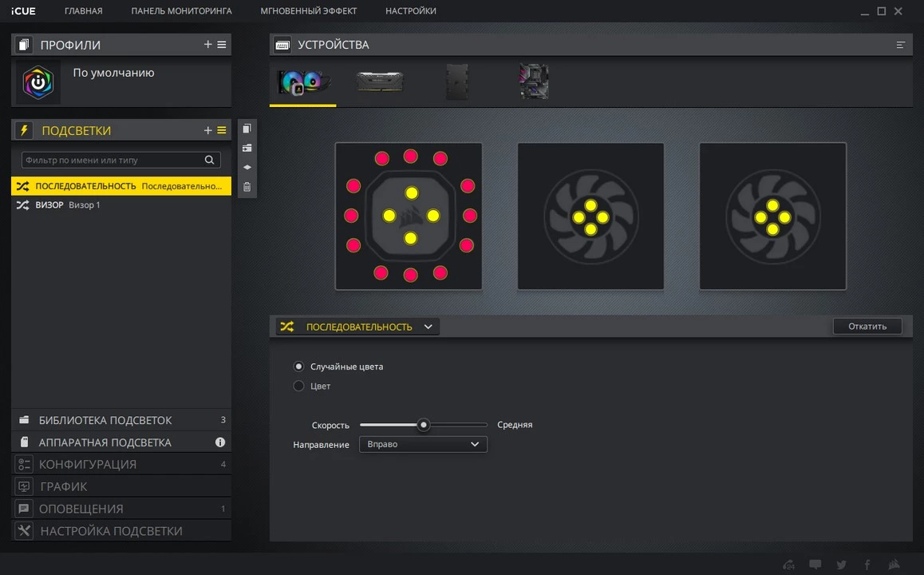The width and height of the screenshot is (924, 575).
Task: Click top yellow LED on right fan
Action: 772,205
